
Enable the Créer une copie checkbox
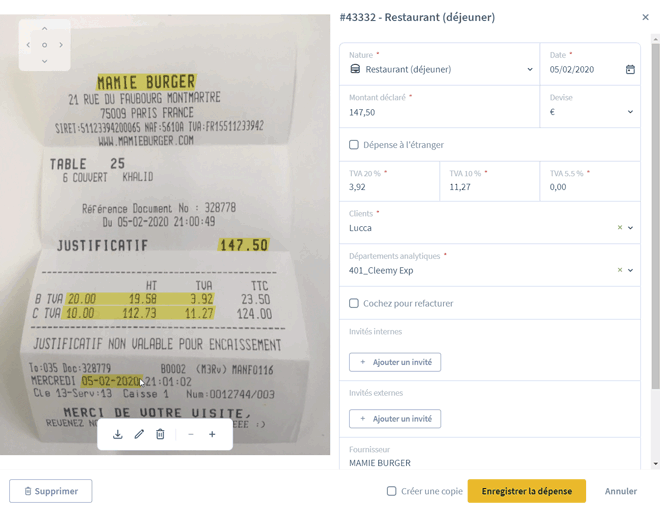391,491
